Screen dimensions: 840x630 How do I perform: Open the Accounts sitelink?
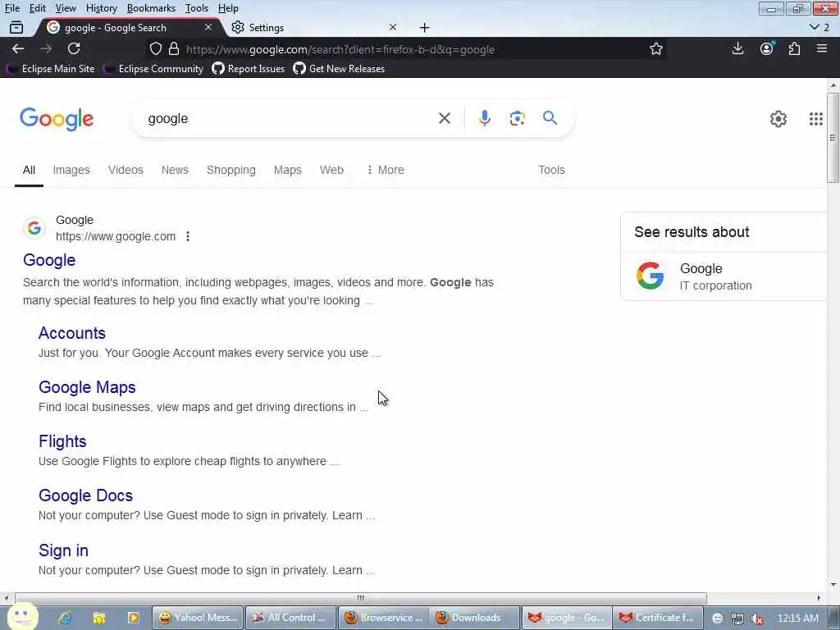72,333
